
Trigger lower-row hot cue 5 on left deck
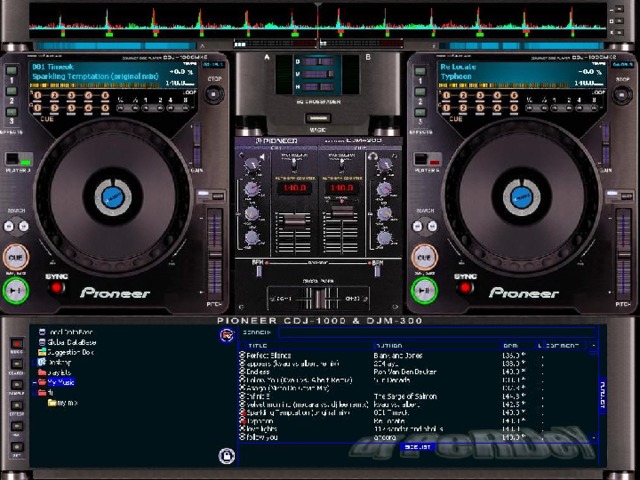(x=105, y=108)
